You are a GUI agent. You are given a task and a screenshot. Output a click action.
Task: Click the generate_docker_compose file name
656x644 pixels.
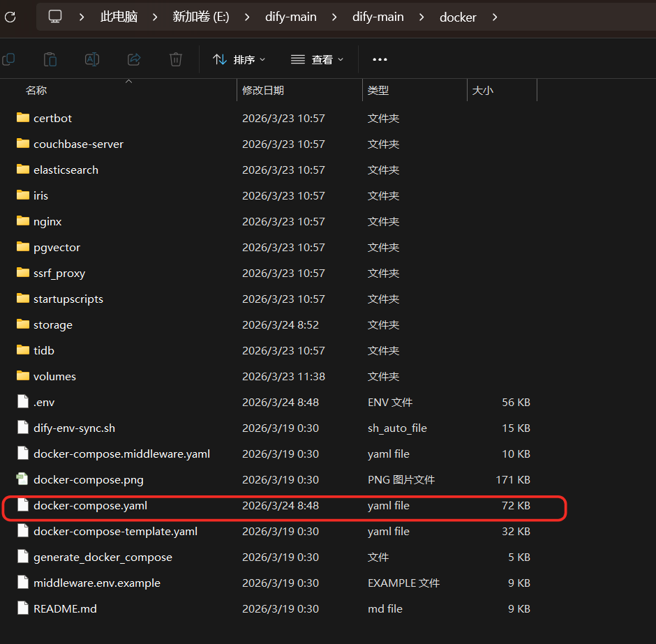pyautogui.click(x=103, y=557)
